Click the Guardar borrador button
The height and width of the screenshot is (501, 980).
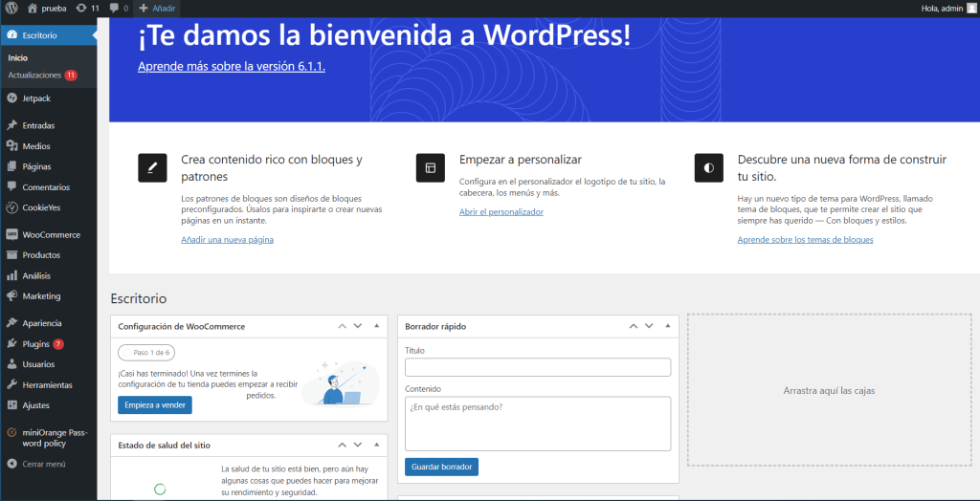point(442,467)
